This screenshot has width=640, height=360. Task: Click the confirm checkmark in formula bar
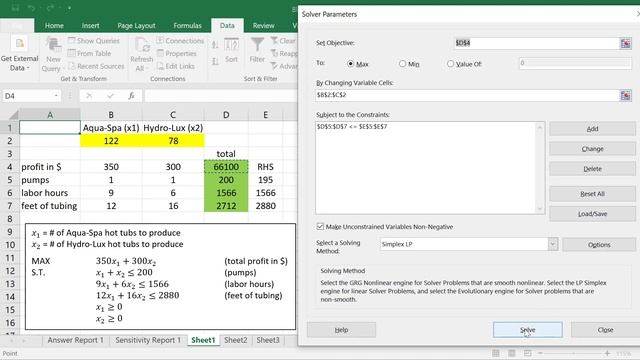coord(110,96)
